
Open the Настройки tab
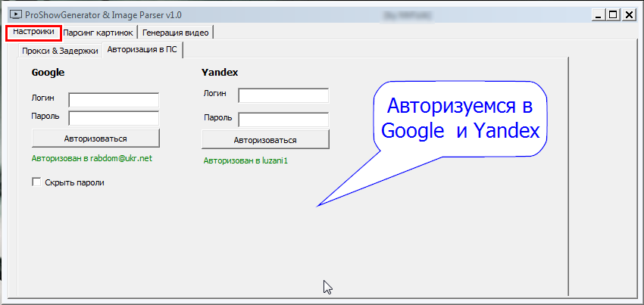point(33,33)
